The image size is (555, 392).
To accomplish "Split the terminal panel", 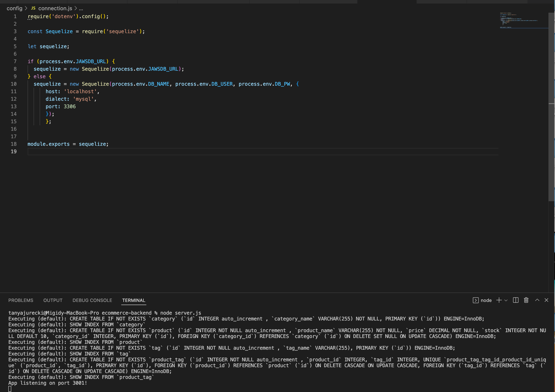I will (x=516, y=300).
